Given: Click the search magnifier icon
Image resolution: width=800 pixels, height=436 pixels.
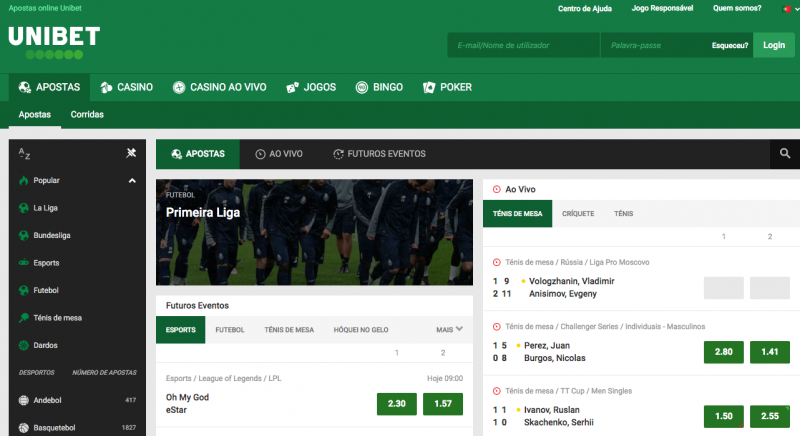Looking at the screenshot, I should click(785, 153).
